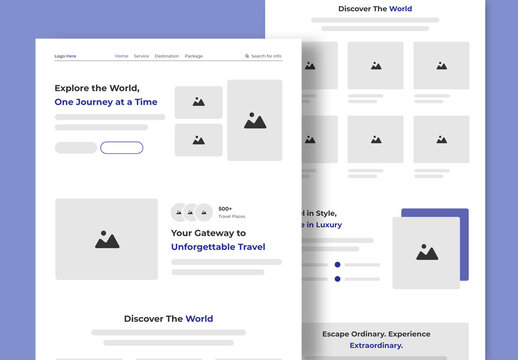Click the filled gray pill button in hero
Screen dimensions: 518x360
(76, 148)
